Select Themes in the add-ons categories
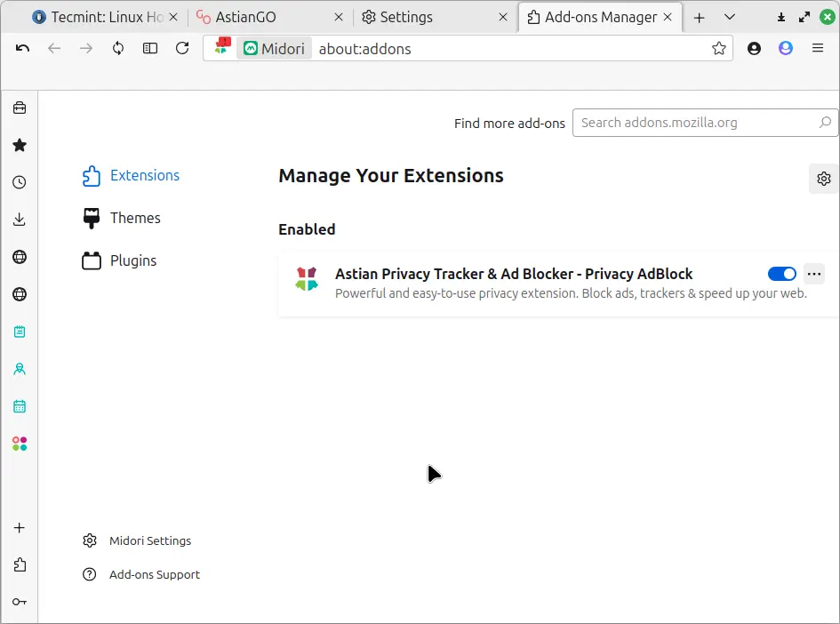Image resolution: width=840 pixels, height=624 pixels. tap(134, 218)
